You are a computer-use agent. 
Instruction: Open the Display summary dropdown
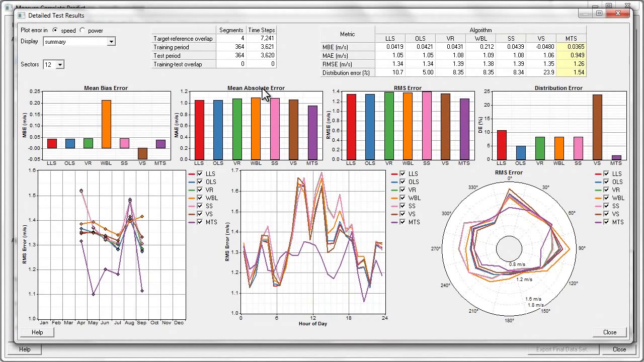click(111, 42)
